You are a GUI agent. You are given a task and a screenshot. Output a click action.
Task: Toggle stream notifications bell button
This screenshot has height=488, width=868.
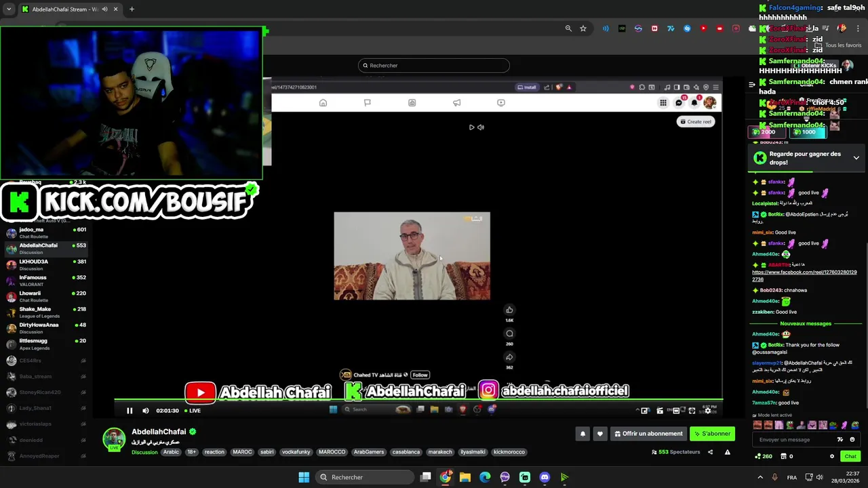[x=583, y=434]
